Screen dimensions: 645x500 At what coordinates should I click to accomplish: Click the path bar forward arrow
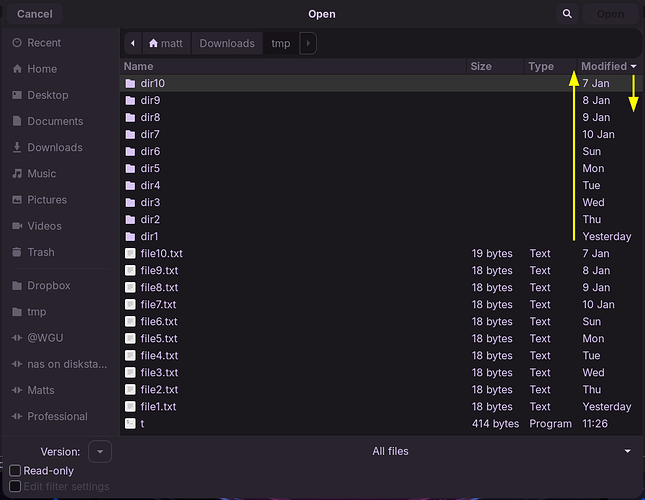tap(307, 44)
